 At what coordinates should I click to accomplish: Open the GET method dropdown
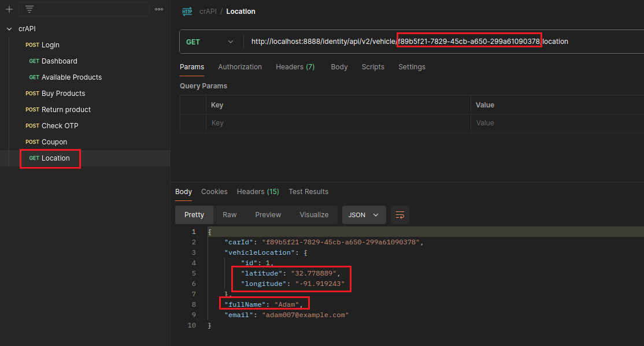210,42
